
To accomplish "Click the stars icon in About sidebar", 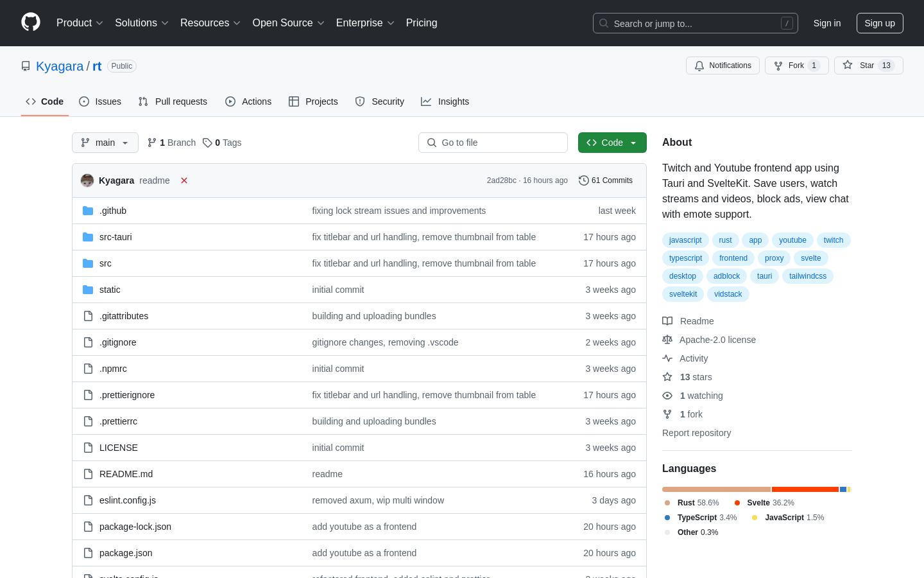I will 667,377.
